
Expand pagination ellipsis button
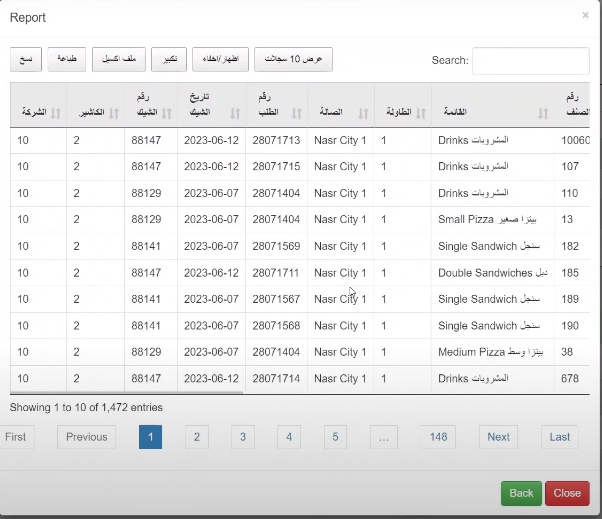click(382, 437)
